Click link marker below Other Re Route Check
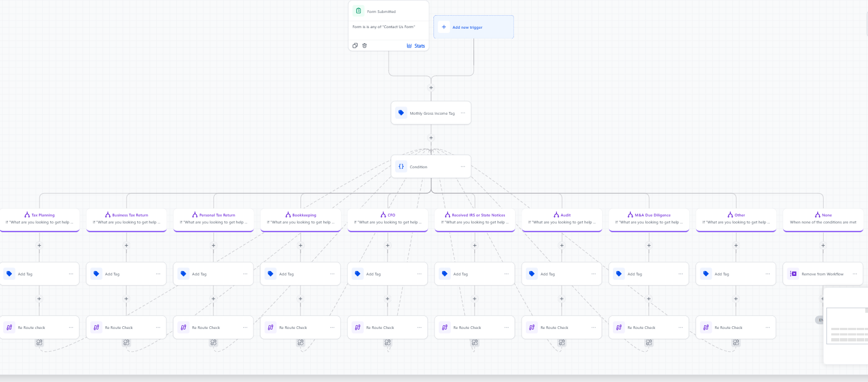 pos(736,343)
